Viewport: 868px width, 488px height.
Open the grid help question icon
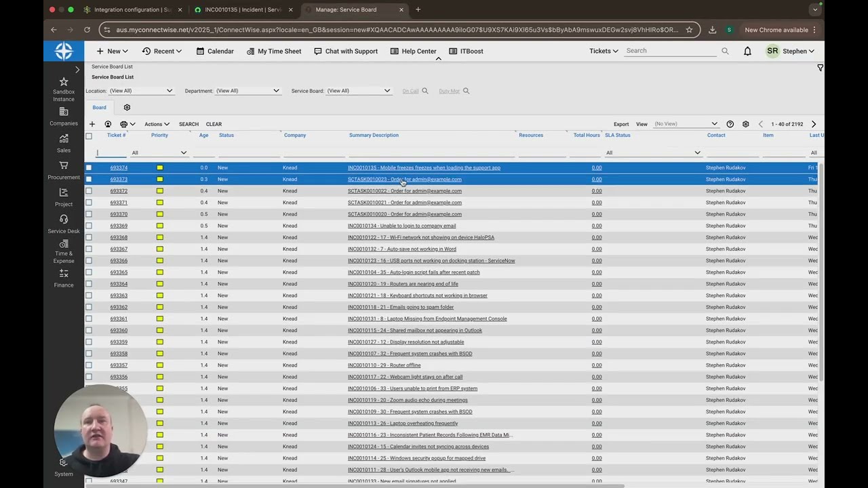tap(730, 124)
